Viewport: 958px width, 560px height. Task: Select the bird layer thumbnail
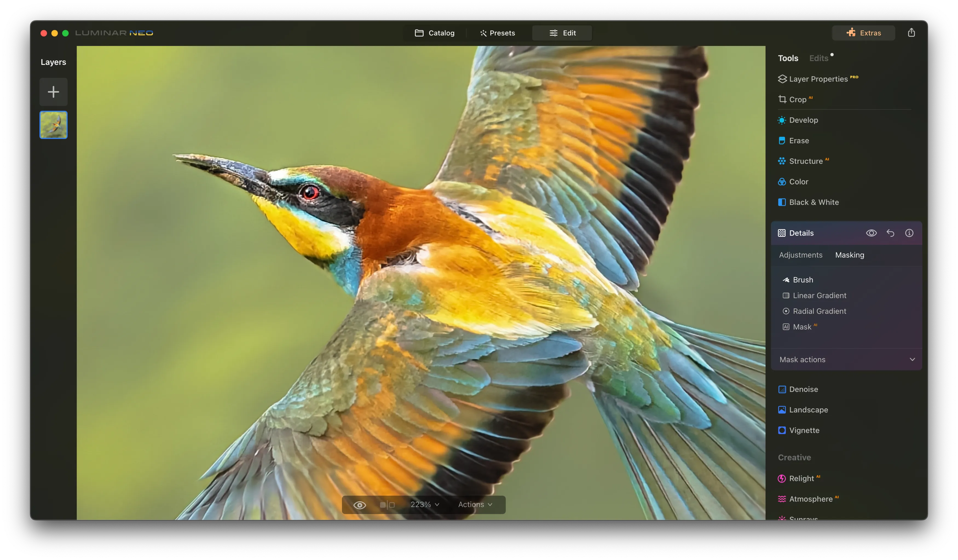click(x=53, y=125)
